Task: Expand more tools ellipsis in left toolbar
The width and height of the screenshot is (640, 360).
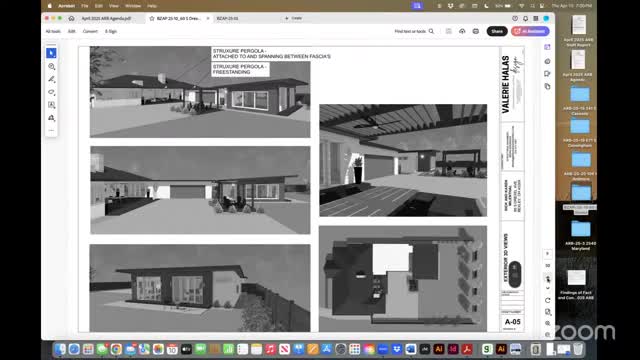Action: point(51,130)
